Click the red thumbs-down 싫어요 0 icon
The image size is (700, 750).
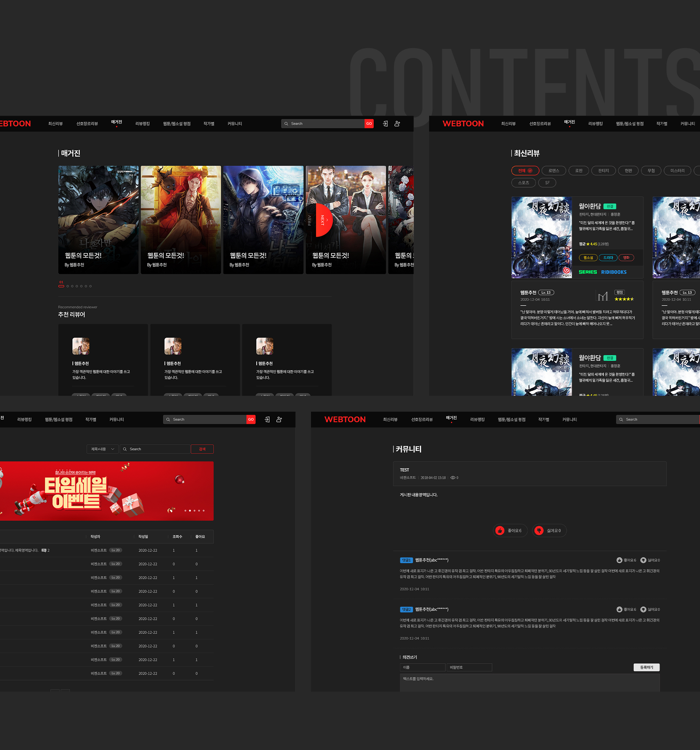pyautogui.click(x=539, y=530)
